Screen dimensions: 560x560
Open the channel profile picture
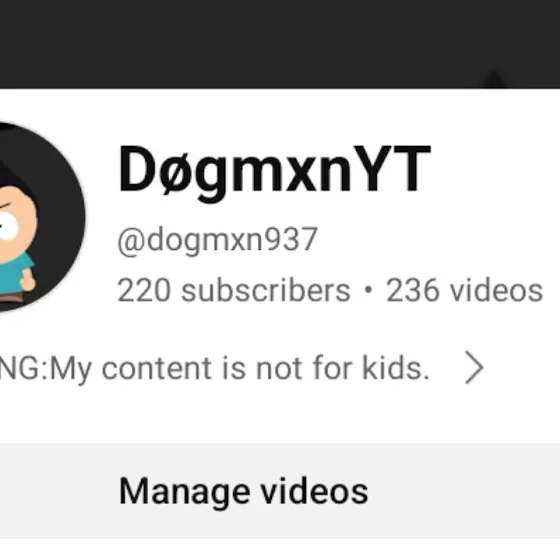tap(42, 217)
